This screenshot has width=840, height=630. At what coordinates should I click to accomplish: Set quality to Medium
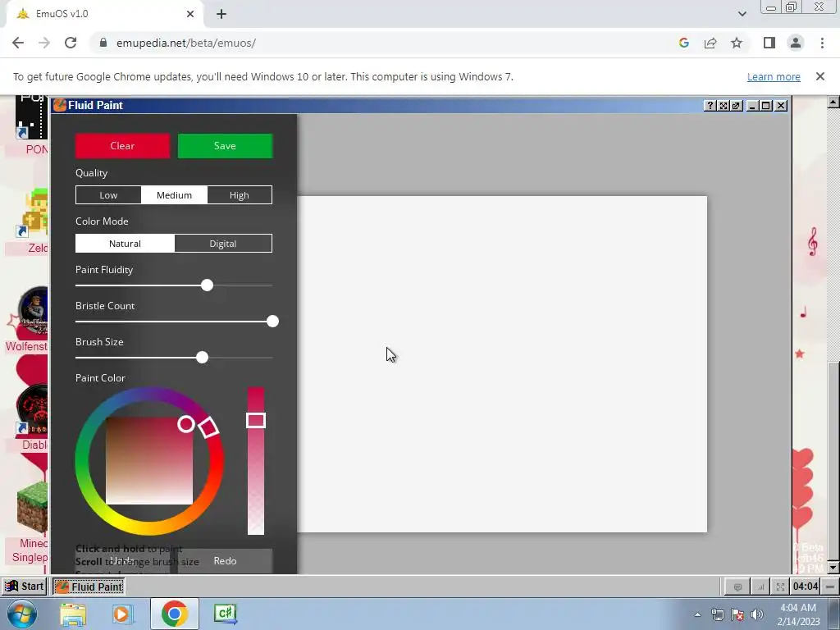tap(174, 195)
